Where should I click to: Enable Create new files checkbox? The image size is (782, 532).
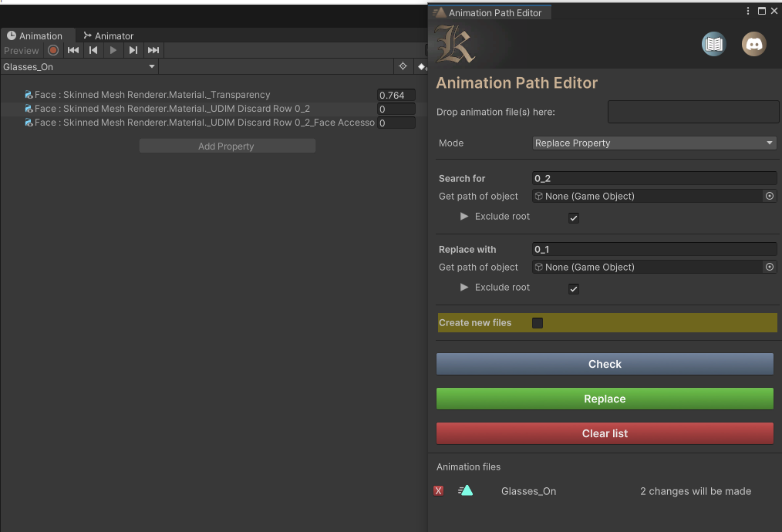[538, 323]
